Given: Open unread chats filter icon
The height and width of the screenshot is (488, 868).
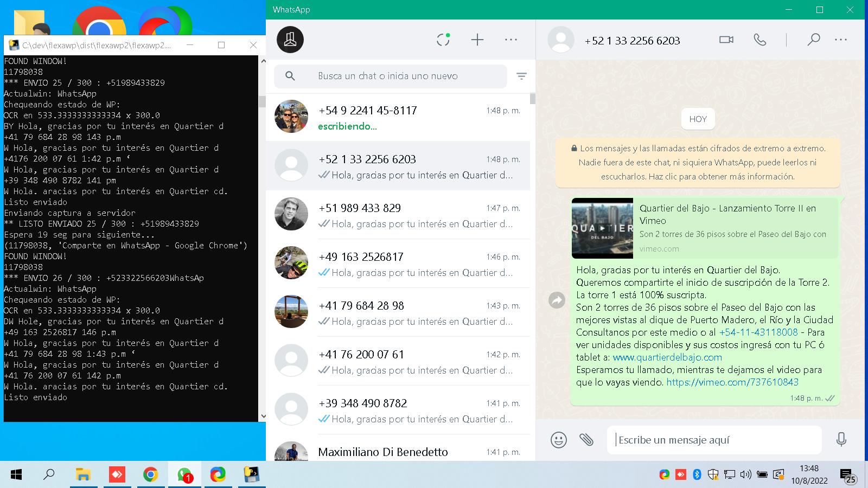Looking at the screenshot, I should [x=521, y=76].
